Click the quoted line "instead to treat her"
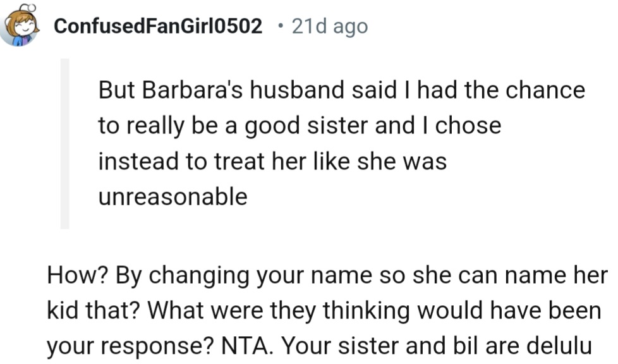 272,161
